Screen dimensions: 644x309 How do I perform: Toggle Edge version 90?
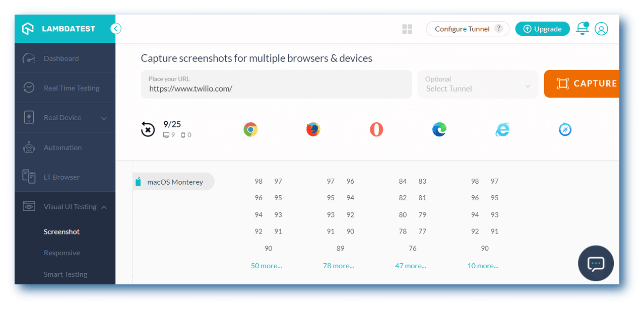point(485,248)
